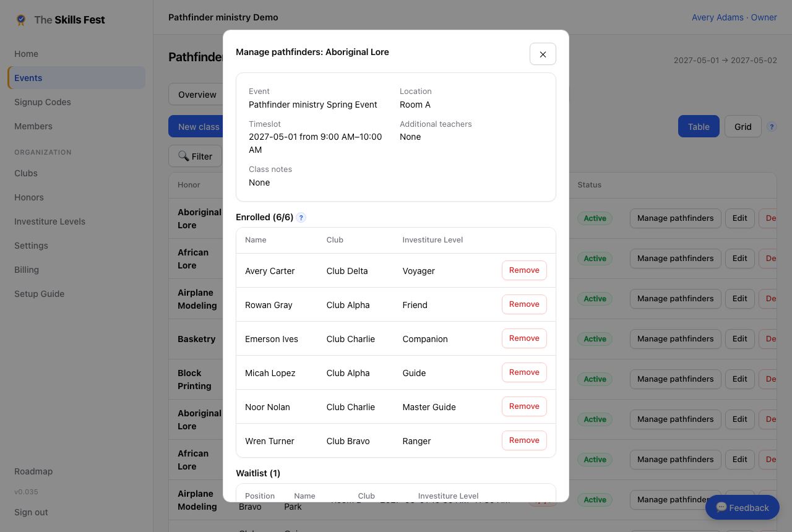792x532 pixels.
Task: Remove Noor Nolan from enrollment
Action: tap(524, 406)
